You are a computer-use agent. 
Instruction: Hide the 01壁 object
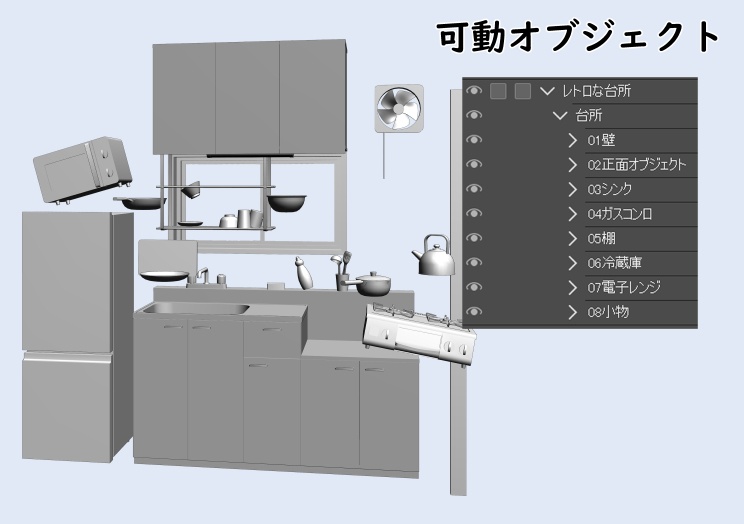click(474, 140)
